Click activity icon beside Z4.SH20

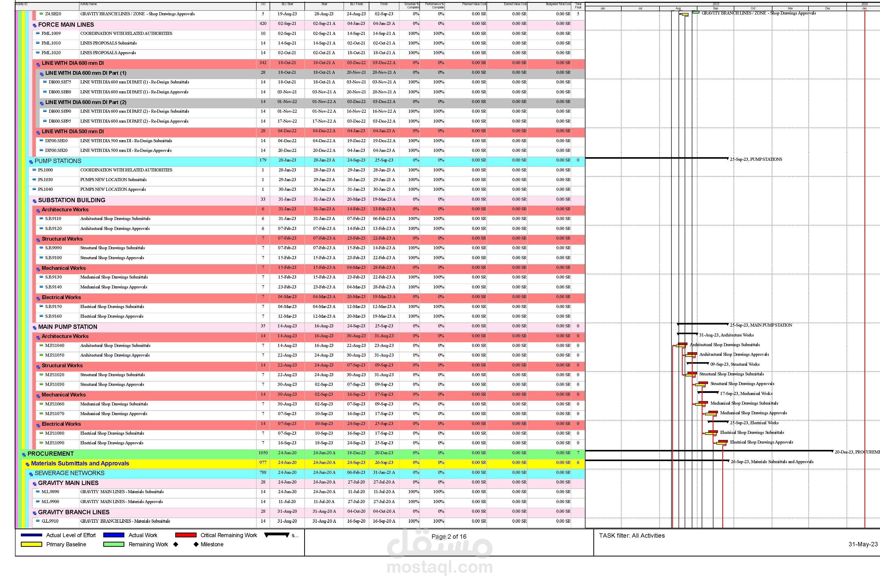pos(41,14)
